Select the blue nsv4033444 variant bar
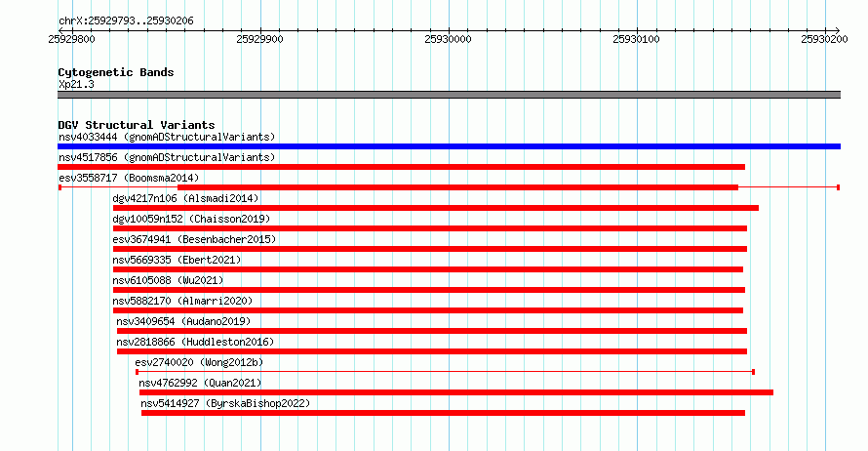This screenshot has width=868, height=451. click(449, 146)
